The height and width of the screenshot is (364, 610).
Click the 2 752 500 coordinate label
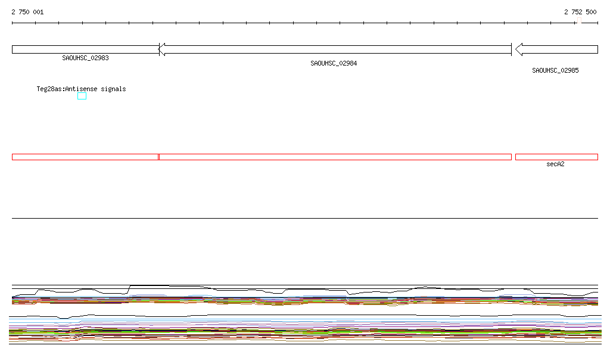click(x=580, y=12)
